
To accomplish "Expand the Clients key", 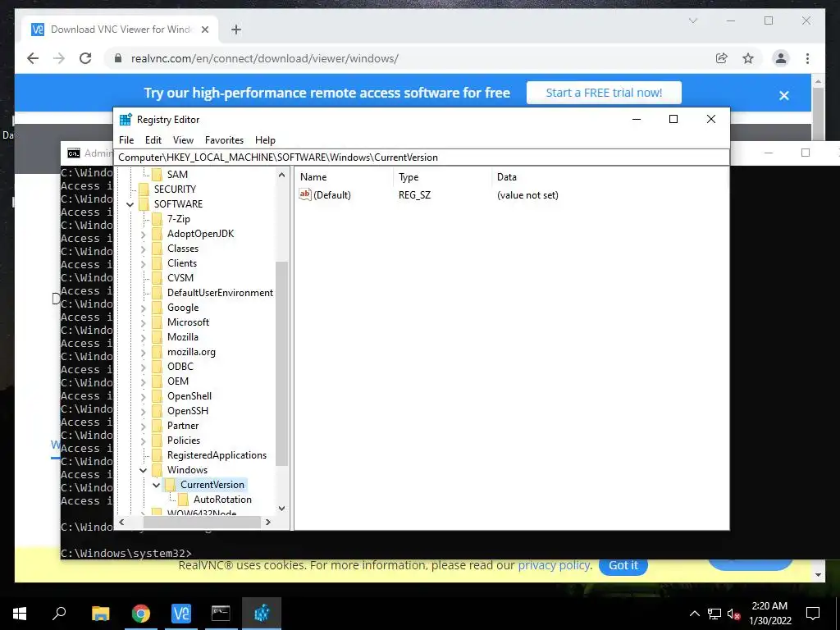I will tap(143, 263).
